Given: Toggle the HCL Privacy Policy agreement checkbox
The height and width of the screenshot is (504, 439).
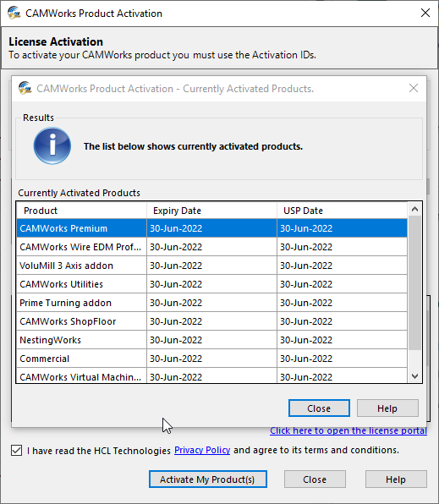Looking at the screenshot, I should [x=16, y=451].
